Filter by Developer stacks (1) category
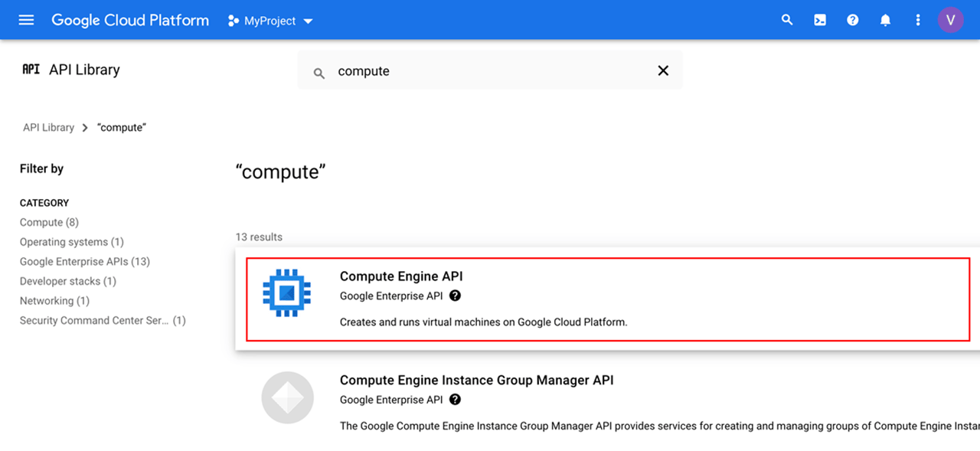Image resolution: width=980 pixels, height=451 pixels. click(68, 281)
